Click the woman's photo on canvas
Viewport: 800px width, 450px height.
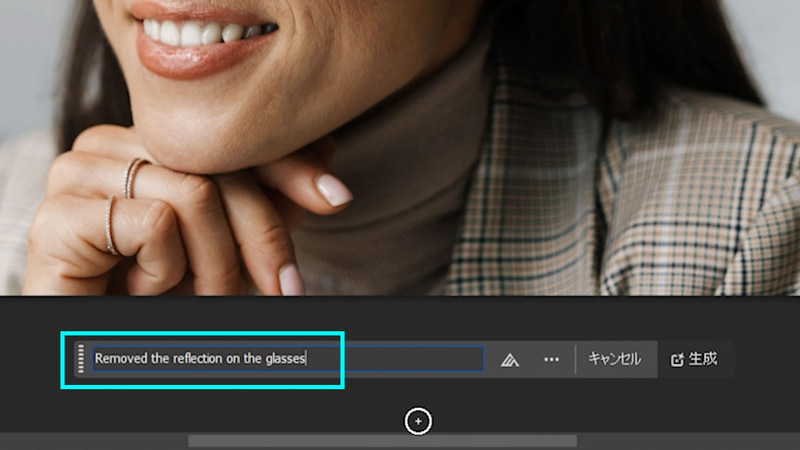click(400, 147)
